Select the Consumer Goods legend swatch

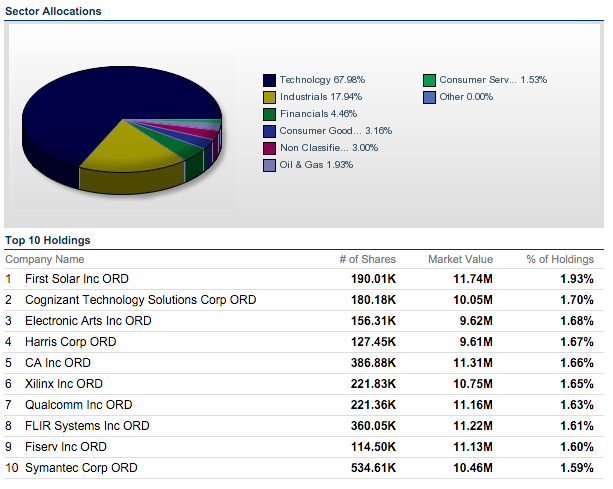click(x=269, y=131)
